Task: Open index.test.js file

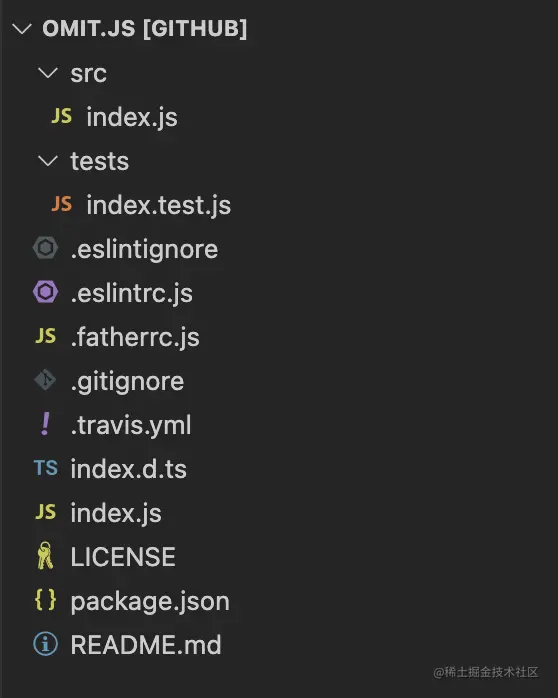Action: (x=159, y=205)
